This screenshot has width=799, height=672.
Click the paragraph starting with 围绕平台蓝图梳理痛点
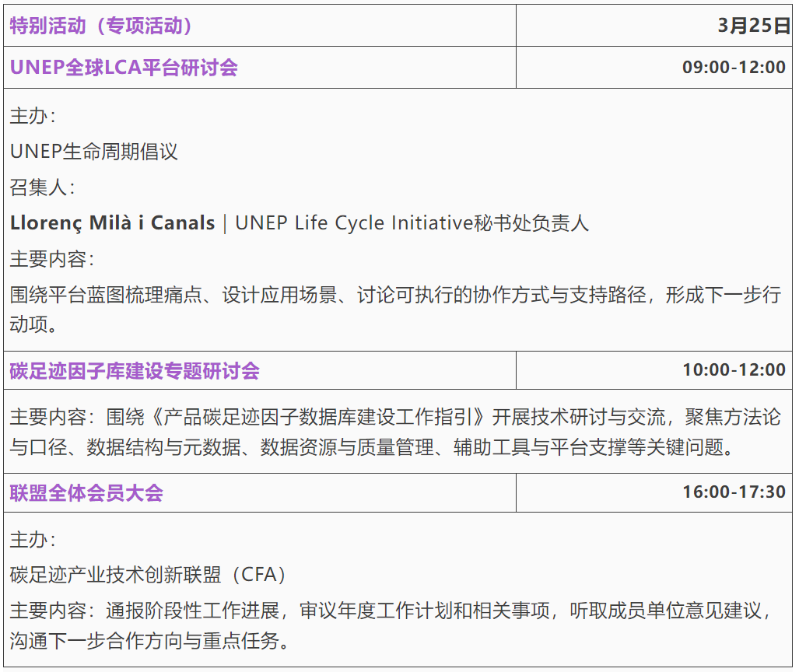[x=395, y=296]
